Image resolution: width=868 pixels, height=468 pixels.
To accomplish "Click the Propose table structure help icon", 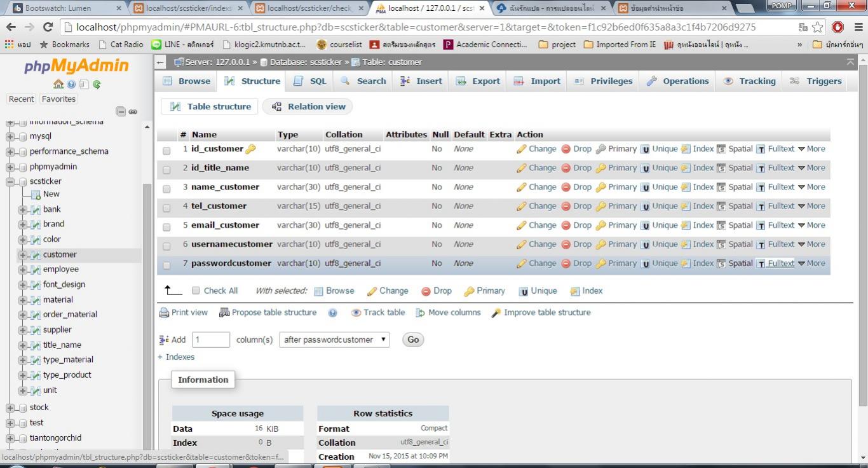I will coord(332,313).
